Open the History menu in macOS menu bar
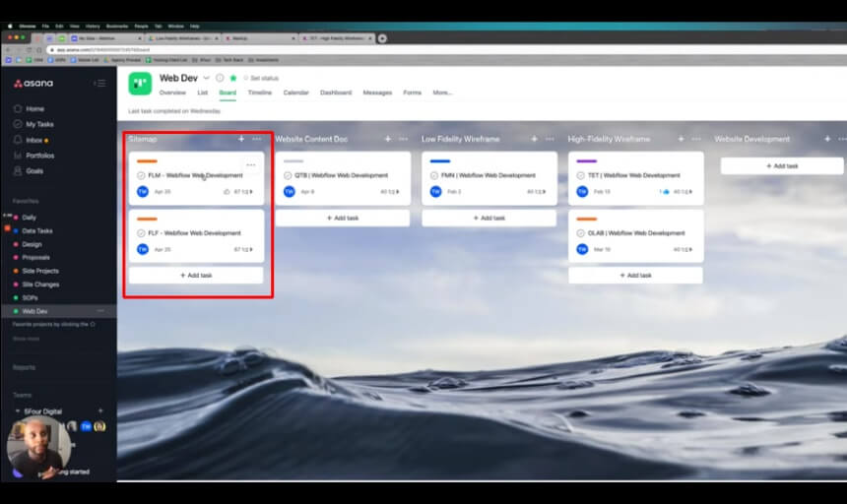This screenshot has height=504, width=847. coord(93,26)
